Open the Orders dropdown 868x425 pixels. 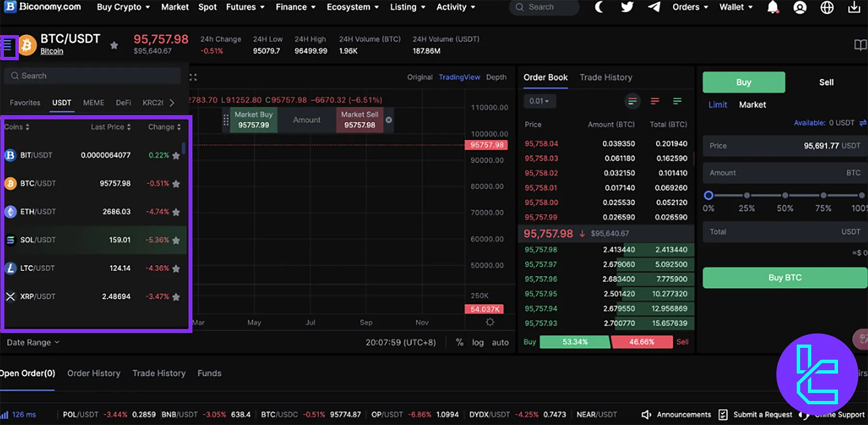tap(691, 7)
